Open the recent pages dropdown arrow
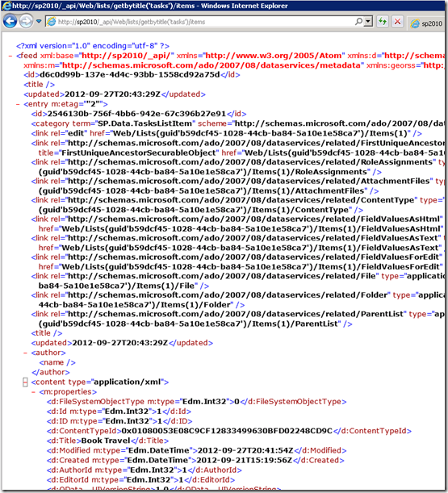Image resolution: width=448 pixels, height=493 pixels. coord(39,21)
